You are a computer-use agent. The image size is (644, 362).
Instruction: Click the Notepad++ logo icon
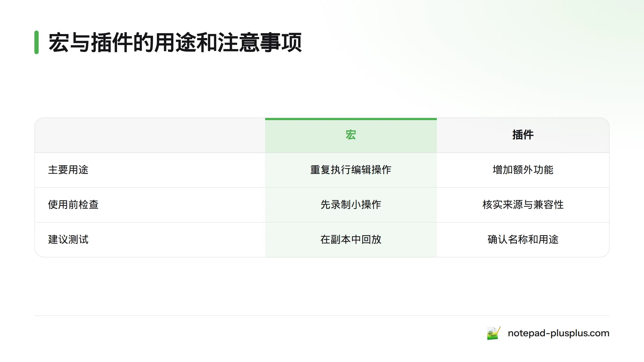click(x=493, y=333)
